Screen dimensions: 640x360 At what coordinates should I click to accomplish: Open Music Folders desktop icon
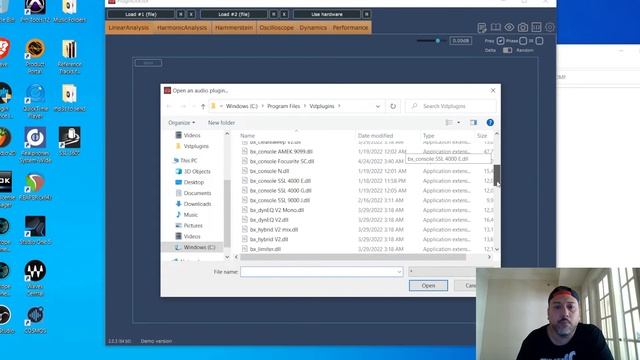69,11
